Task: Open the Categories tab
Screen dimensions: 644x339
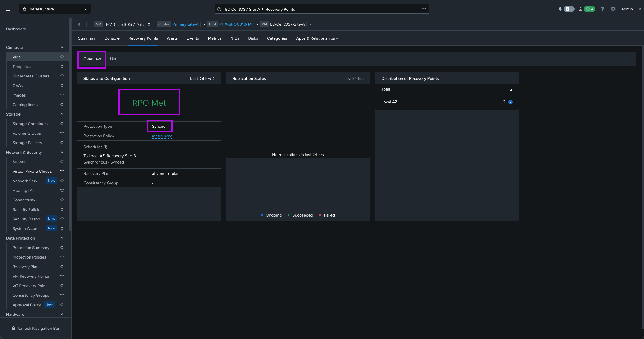Action: pyautogui.click(x=277, y=38)
